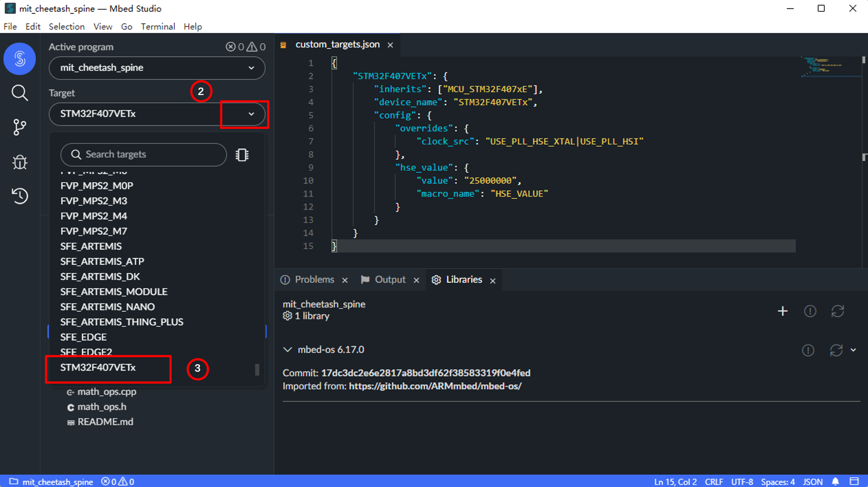Click the manage custom targets chip icon
Viewport: 868px width, 487px height.
click(242, 155)
